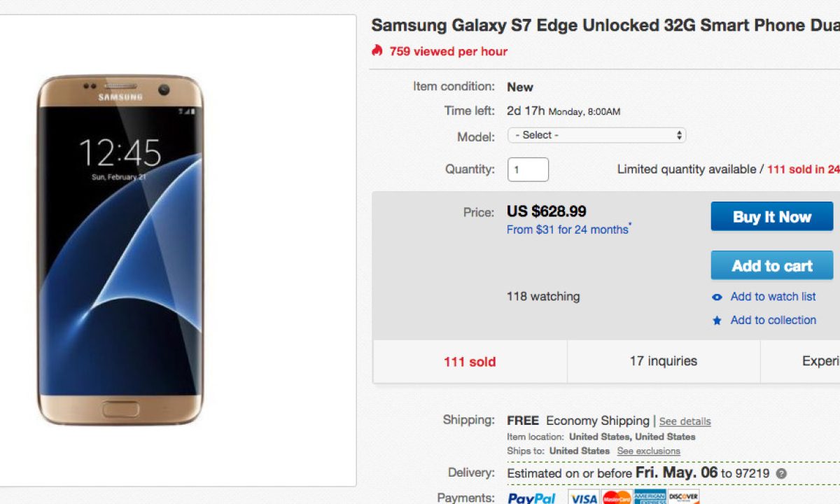Click the Visa card icon
This screenshot has width=840, height=504.
point(582,498)
